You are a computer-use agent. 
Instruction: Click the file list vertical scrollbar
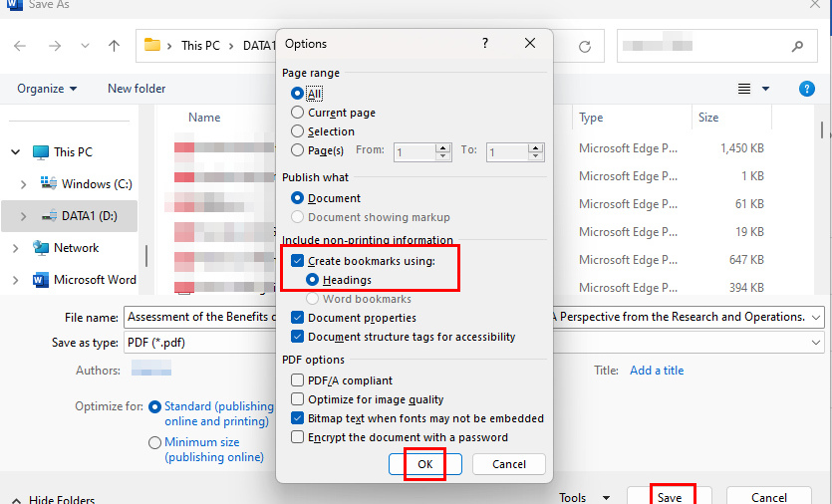[x=821, y=129]
